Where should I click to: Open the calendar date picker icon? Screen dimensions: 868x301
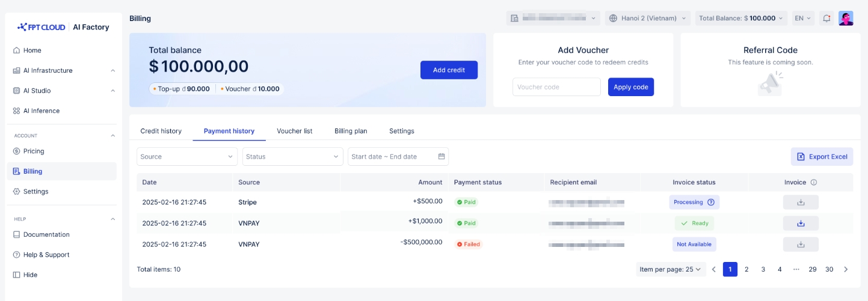[442, 157]
